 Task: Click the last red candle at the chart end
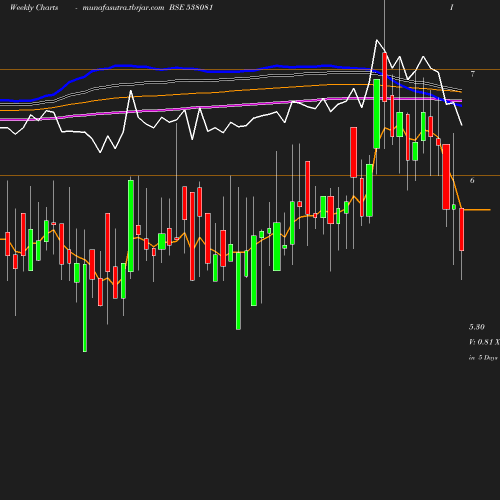[462, 229]
